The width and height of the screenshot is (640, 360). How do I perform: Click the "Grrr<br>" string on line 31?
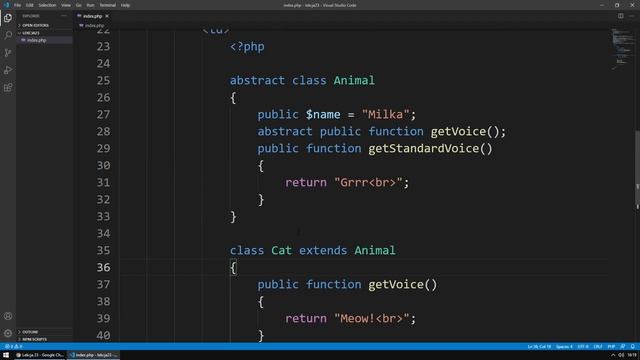368,182
